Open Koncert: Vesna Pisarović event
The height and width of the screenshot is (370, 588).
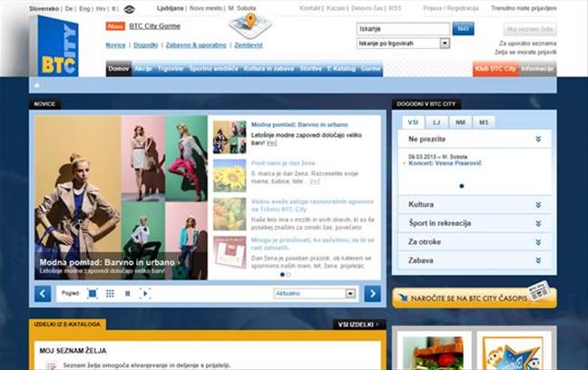(x=445, y=163)
